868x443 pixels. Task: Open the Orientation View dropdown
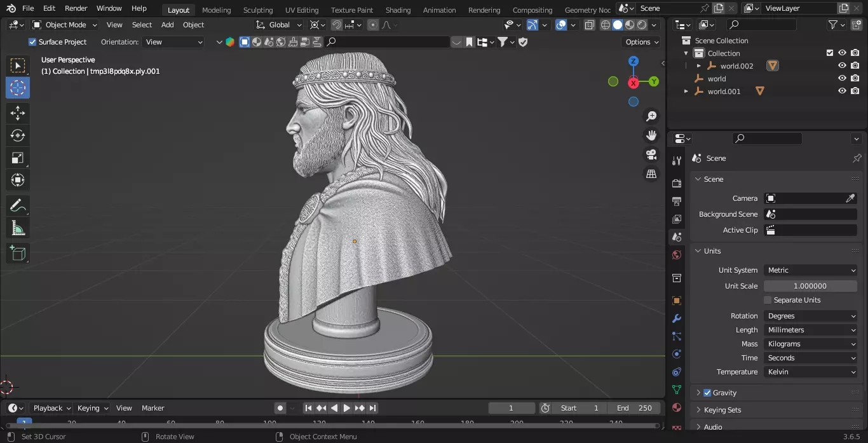(173, 42)
